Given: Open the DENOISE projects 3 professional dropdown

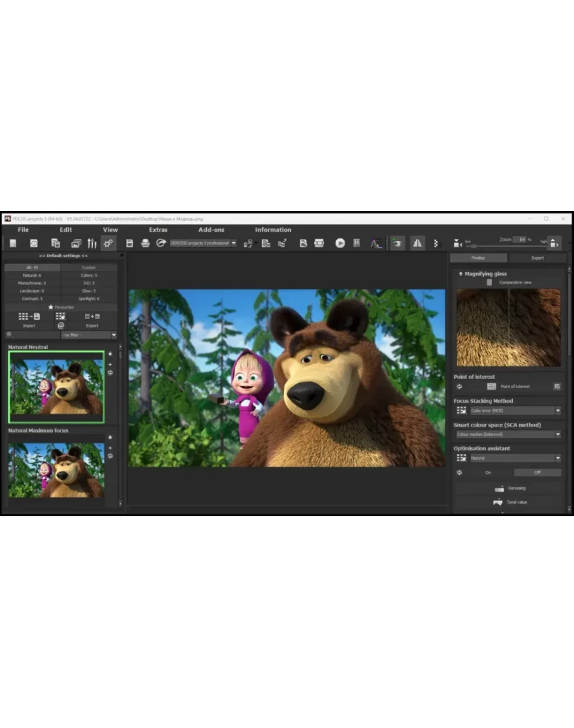Looking at the screenshot, I should (x=203, y=243).
